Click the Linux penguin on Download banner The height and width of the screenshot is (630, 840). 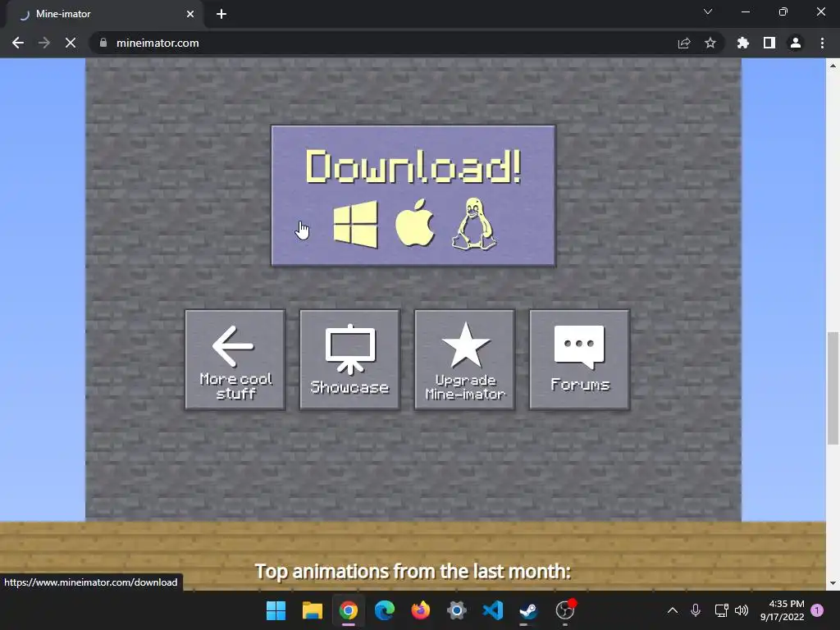tap(474, 224)
